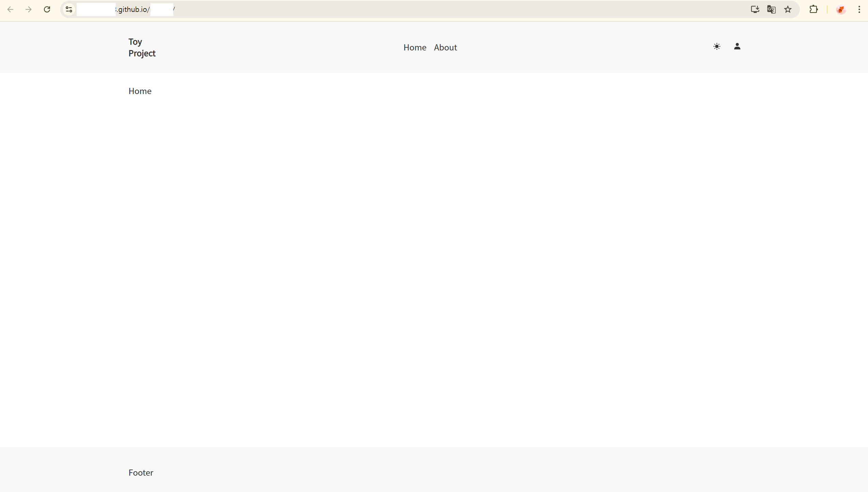Open the user account person icon
Image resolution: width=868 pixels, height=492 pixels.
[x=737, y=46]
